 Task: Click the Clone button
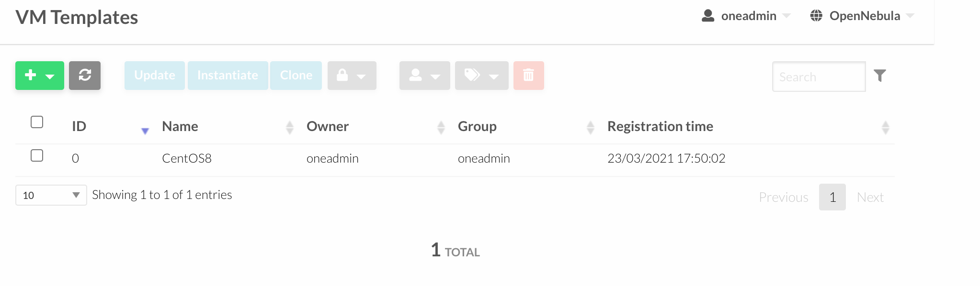296,76
